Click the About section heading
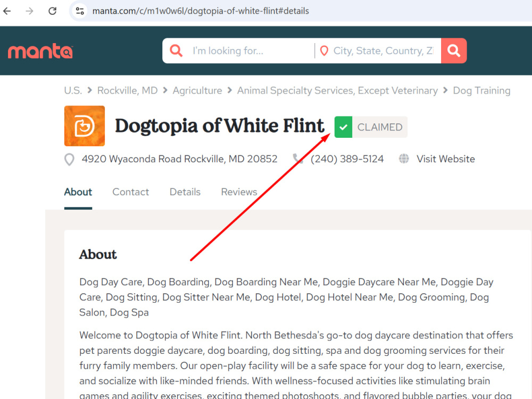The image size is (532, 399). coord(98,254)
